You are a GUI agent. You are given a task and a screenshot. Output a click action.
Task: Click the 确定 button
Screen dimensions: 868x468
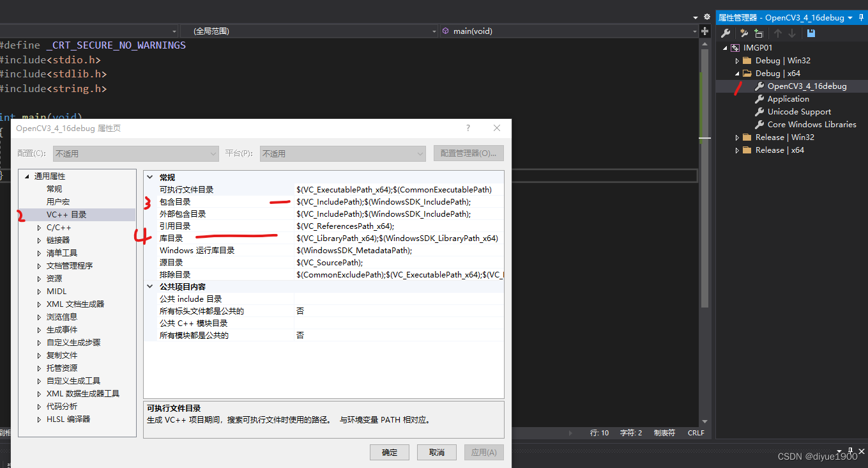(390, 452)
